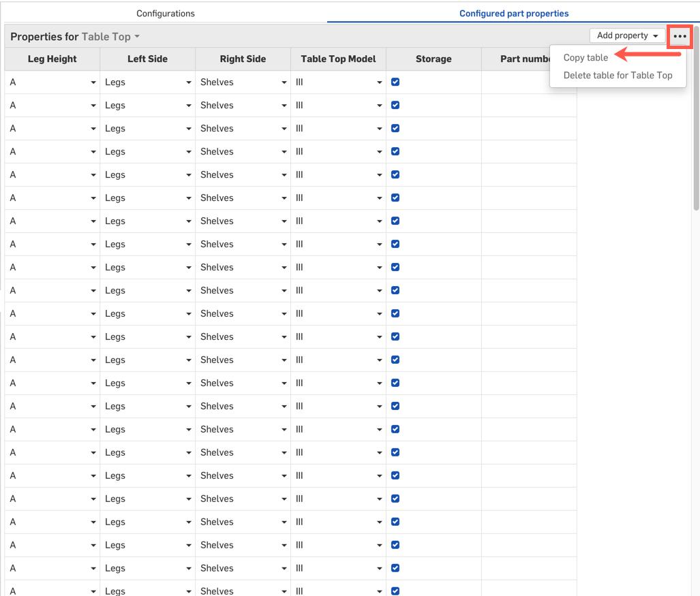The image size is (700, 596).
Task: Select Delete table for Table Top
Action: [x=618, y=76]
